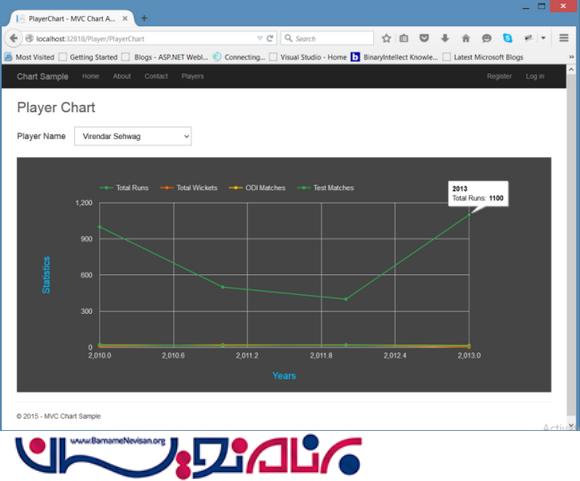Open the Player Name dropdown
The height and width of the screenshot is (481, 580).
[x=133, y=136]
